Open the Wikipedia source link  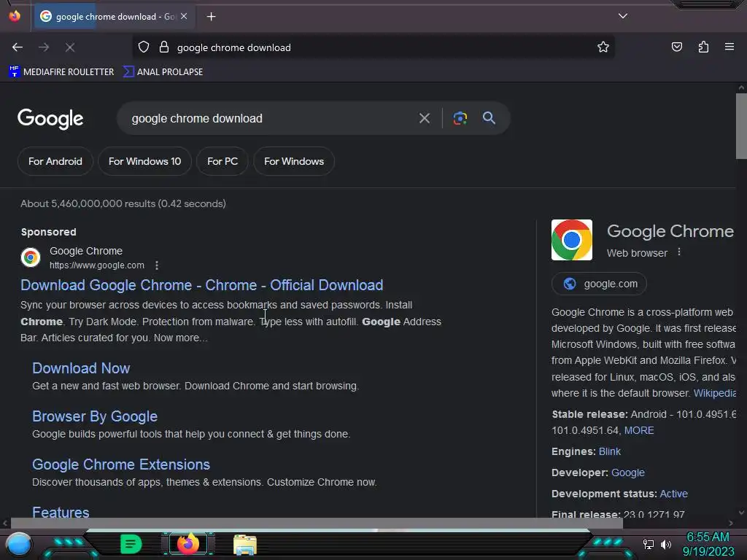[x=715, y=393]
